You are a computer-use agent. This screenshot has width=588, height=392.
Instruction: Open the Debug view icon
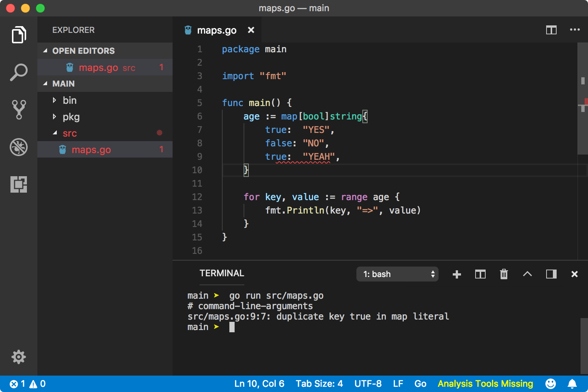pyautogui.click(x=19, y=147)
